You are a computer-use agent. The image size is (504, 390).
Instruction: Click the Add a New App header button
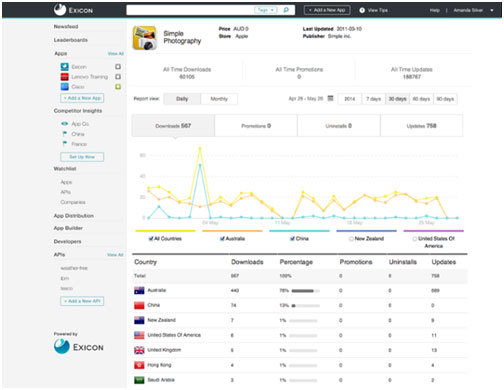327,10
